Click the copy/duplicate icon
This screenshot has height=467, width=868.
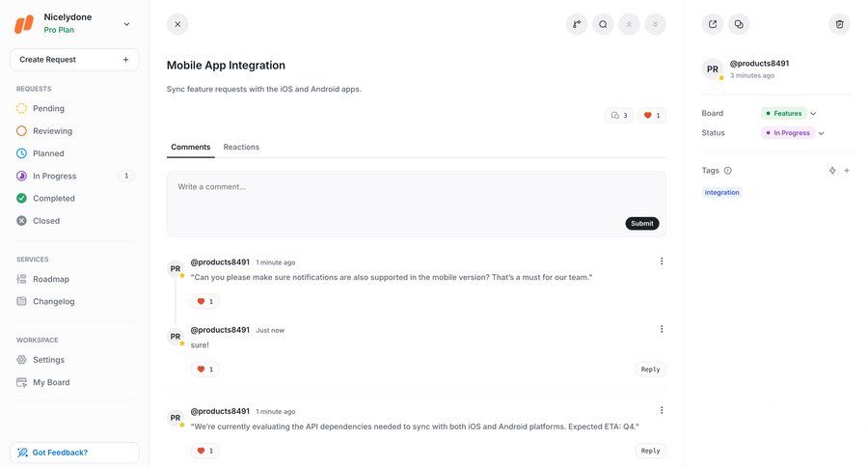coord(739,24)
